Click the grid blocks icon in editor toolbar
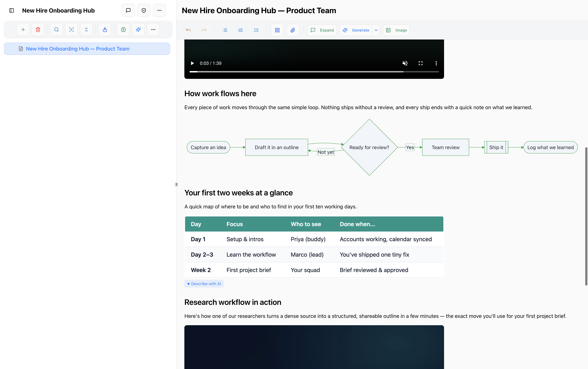Image resolution: width=588 pixels, height=369 pixels. [x=277, y=30]
